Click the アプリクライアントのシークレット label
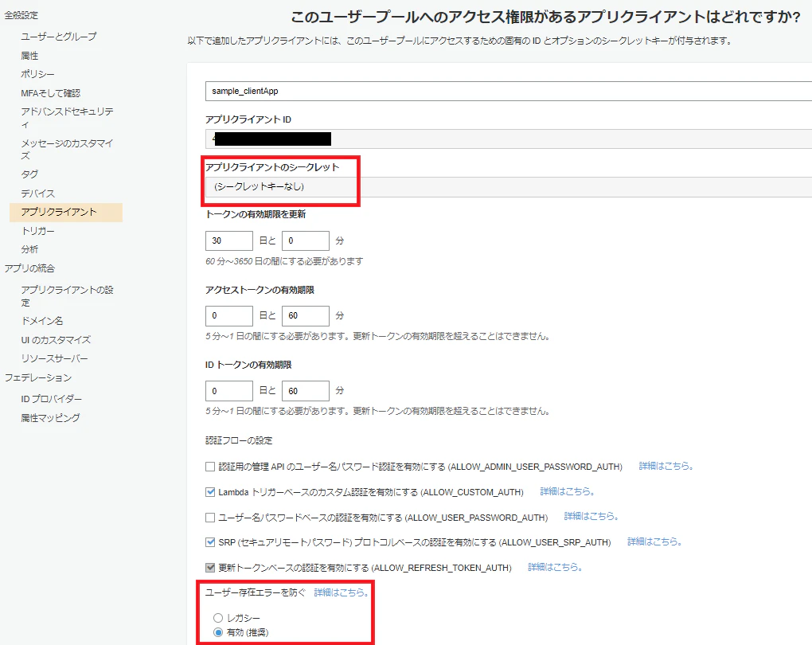The height and width of the screenshot is (645, 812). (x=272, y=167)
